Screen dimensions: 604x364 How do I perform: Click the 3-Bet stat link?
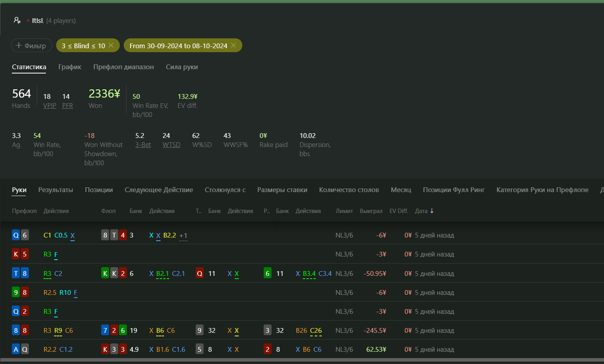[x=143, y=145]
